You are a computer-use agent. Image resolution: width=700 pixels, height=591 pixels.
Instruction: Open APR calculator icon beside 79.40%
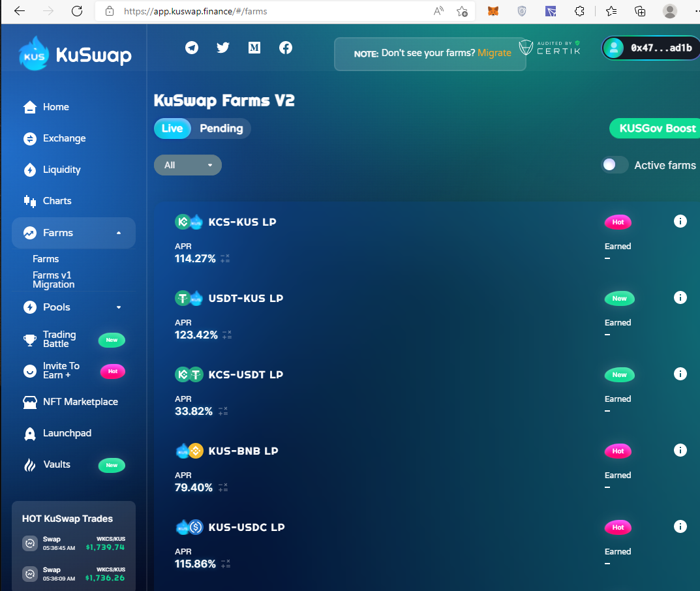[223, 487]
